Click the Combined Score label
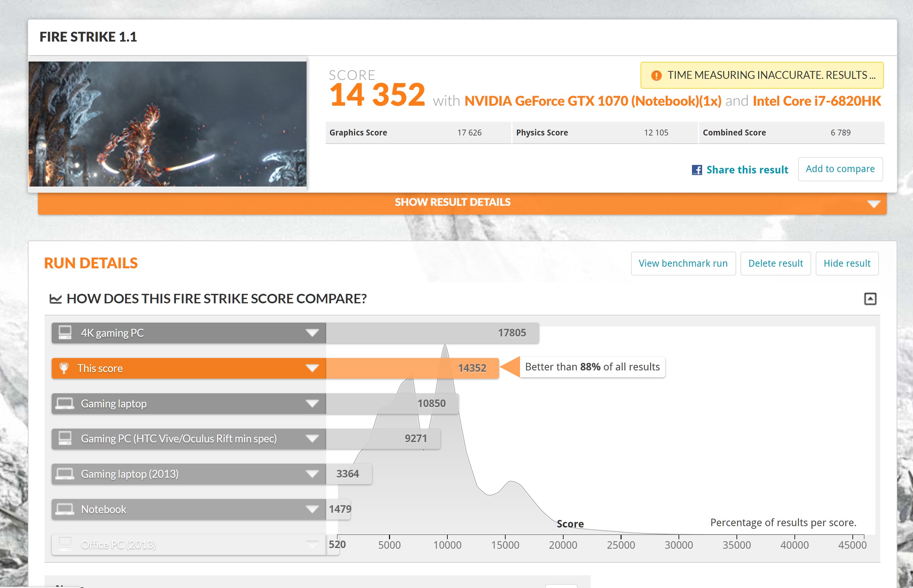Viewport: 913px width, 588px height. pyautogui.click(x=734, y=133)
